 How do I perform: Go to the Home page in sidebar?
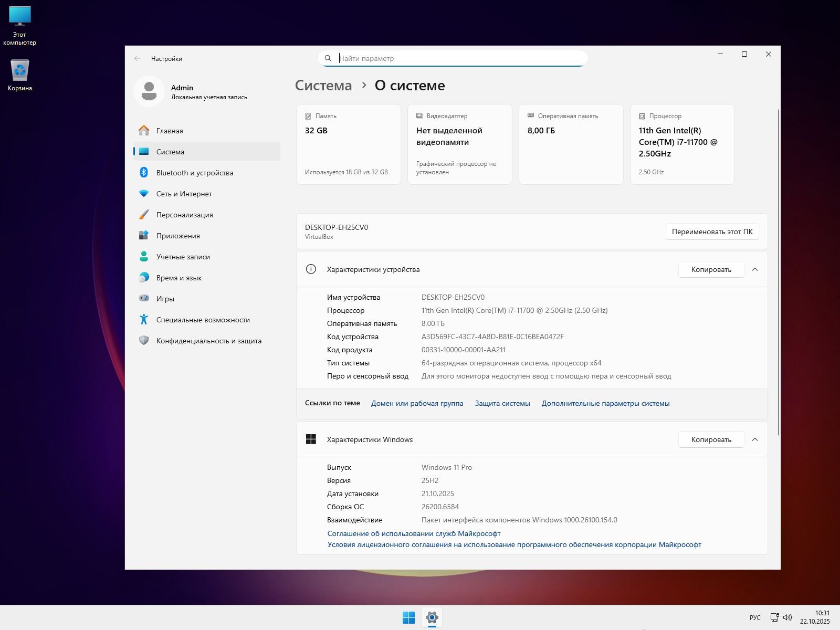coord(170,131)
